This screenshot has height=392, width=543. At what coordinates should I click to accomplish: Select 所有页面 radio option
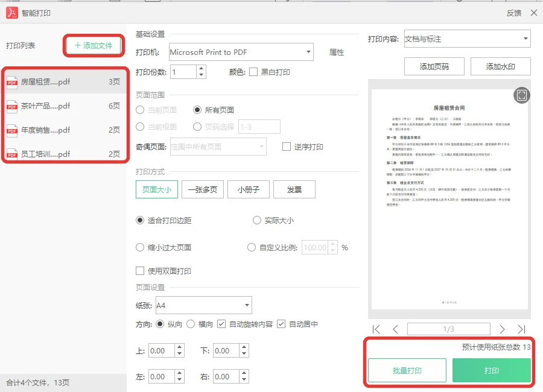point(197,110)
